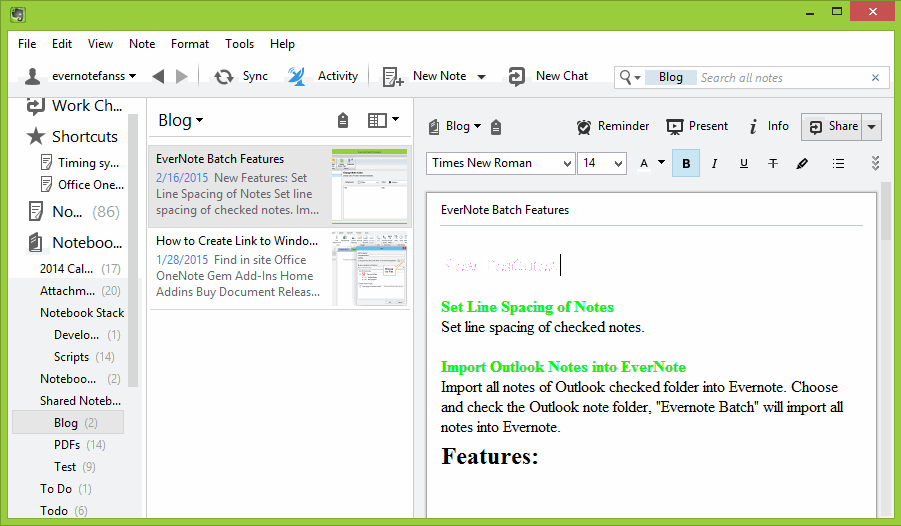This screenshot has height=526, width=901.
Task: Click the Sync arrows icon
Action: click(x=224, y=76)
